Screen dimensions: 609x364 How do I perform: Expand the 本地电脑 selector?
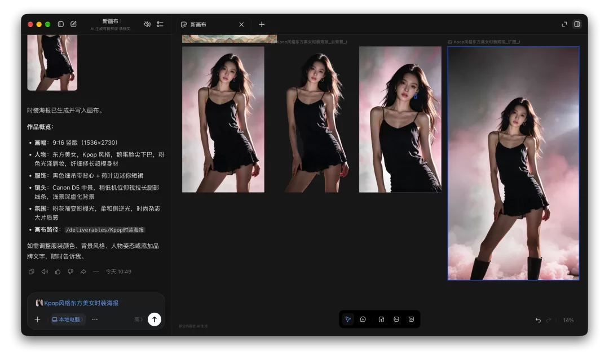68,319
